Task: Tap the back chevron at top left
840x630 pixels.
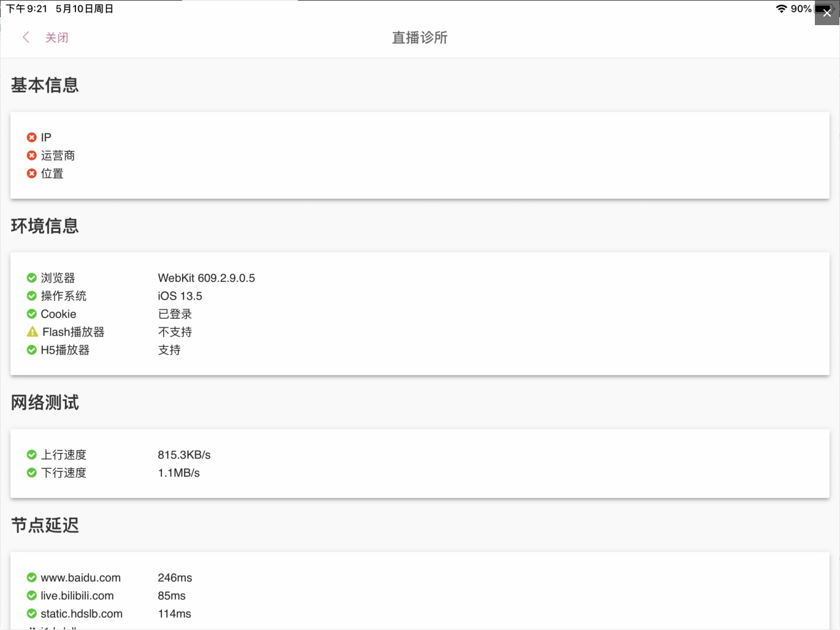Action: click(25, 37)
